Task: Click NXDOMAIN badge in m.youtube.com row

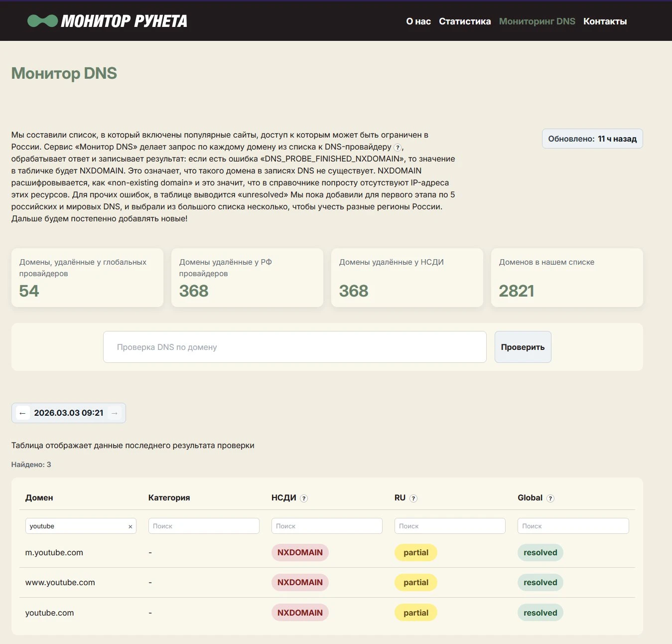Action: click(300, 552)
